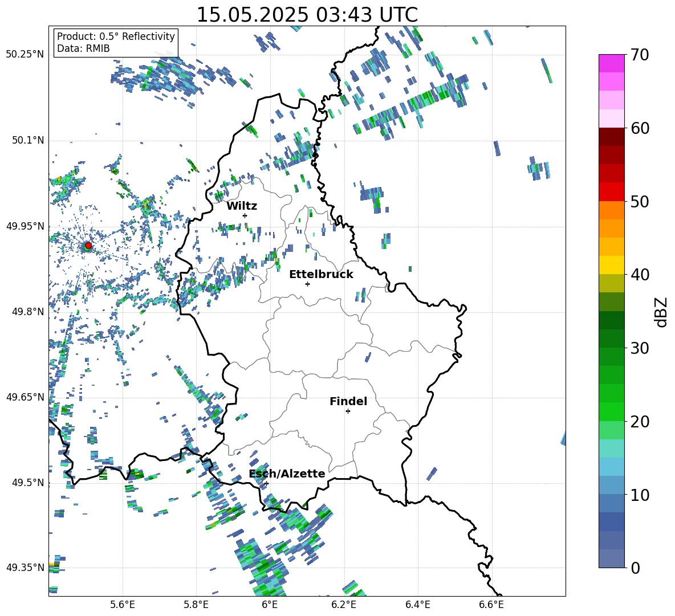
Task: Click the 70 value on colorbar
Action: pyautogui.click(x=640, y=55)
